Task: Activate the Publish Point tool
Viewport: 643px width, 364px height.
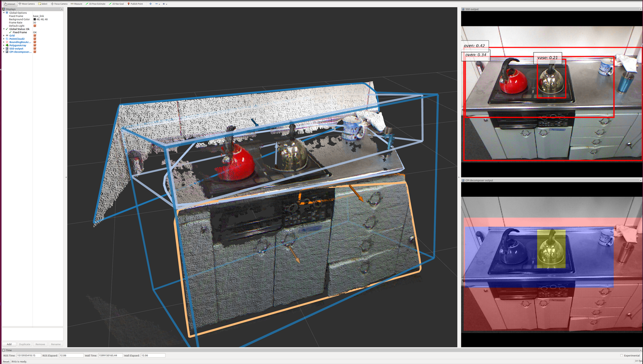Action: (135, 4)
